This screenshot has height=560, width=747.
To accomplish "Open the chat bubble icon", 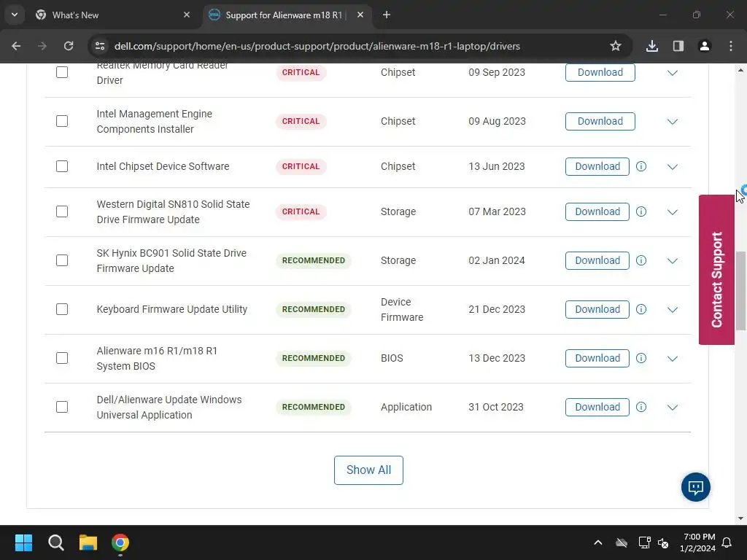I will [695, 486].
